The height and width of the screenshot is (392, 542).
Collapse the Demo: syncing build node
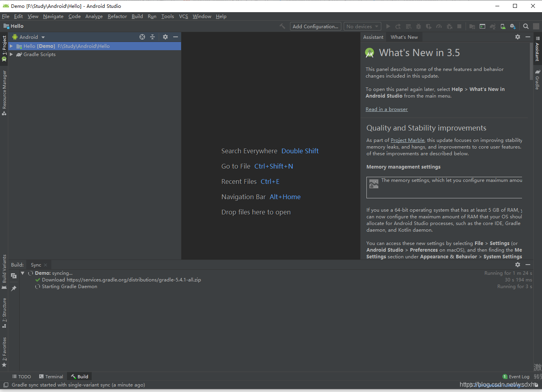tap(23, 273)
